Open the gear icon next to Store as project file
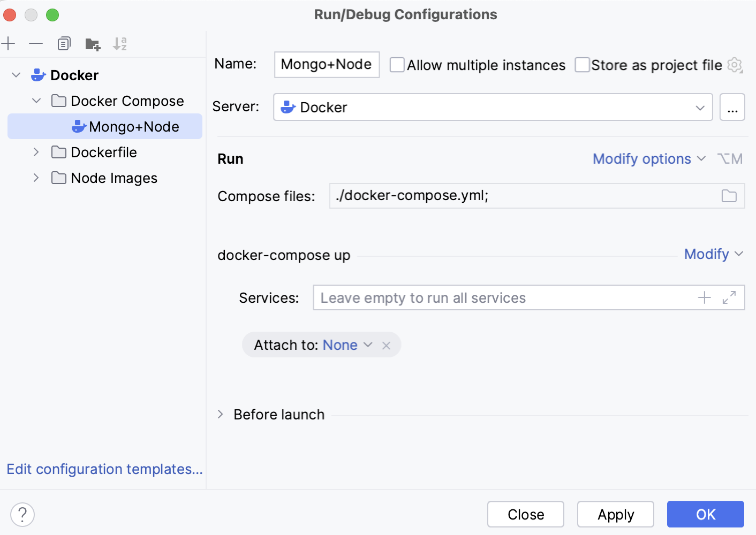This screenshot has height=535, width=756. click(x=735, y=65)
